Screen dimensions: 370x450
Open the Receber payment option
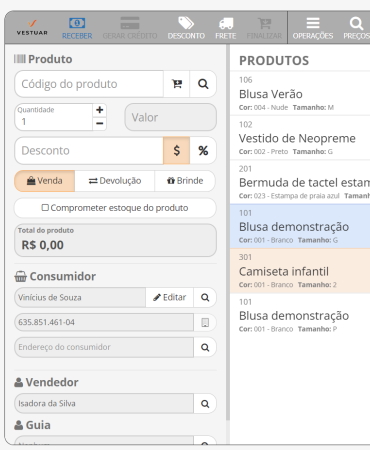[x=77, y=28]
